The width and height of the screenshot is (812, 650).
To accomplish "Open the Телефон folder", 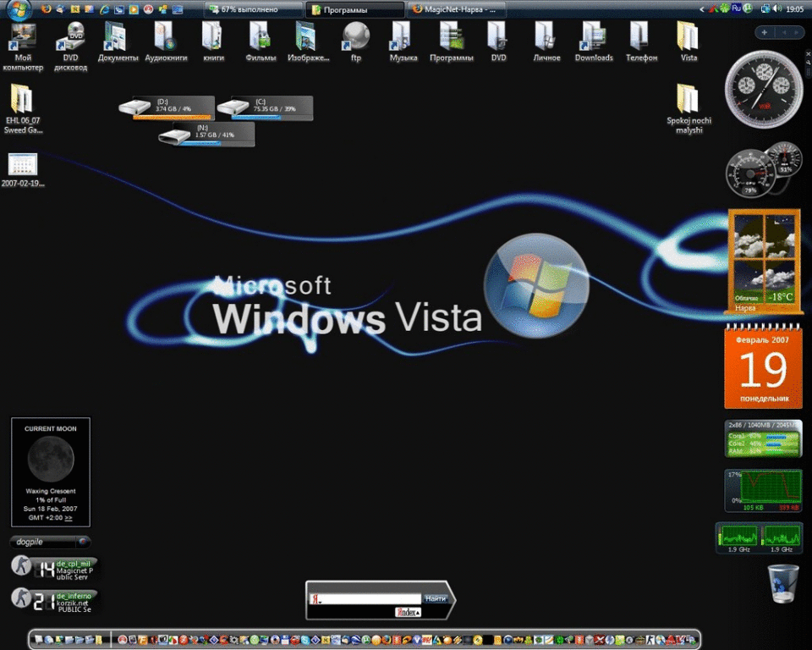I will tap(642, 42).
